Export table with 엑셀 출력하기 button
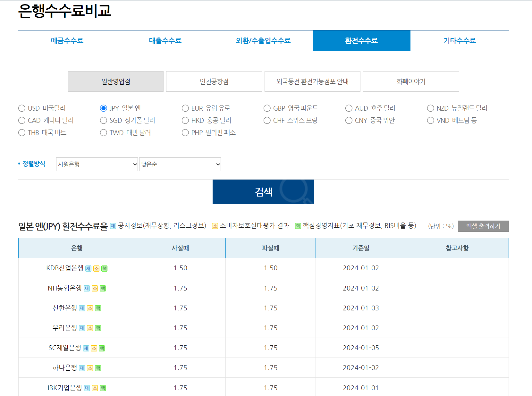The width and height of the screenshot is (532, 396). pyautogui.click(x=483, y=226)
